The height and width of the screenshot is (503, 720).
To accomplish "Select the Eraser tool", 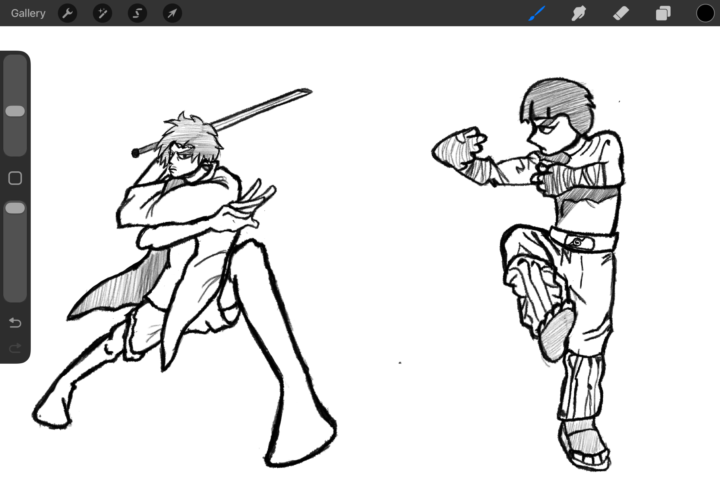I will tap(621, 13).
